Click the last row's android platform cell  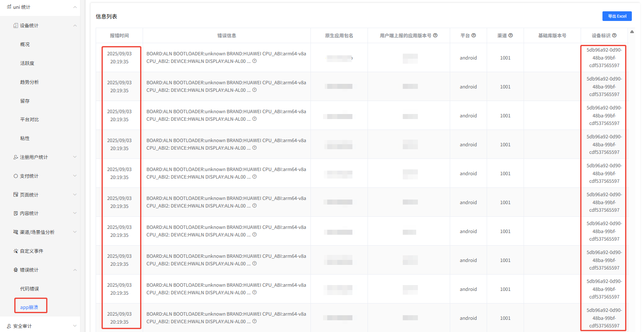[468, 318]
